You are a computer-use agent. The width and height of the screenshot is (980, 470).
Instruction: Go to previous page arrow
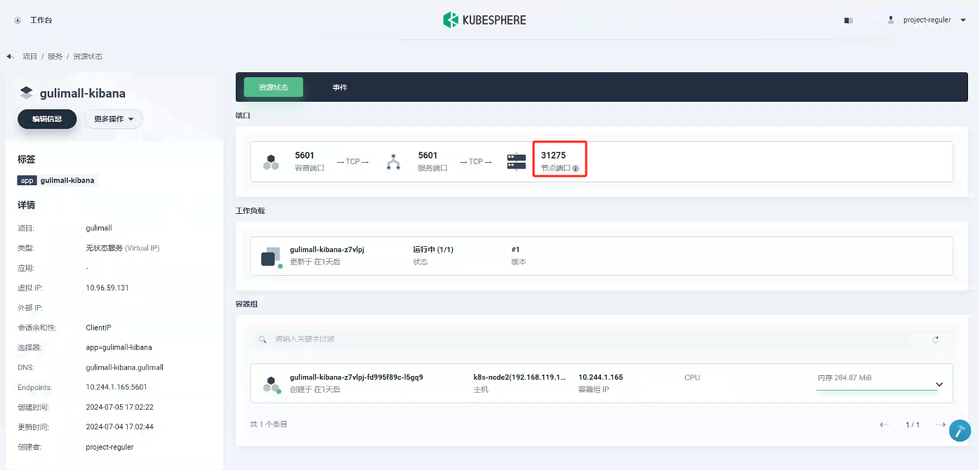[885, 424]
